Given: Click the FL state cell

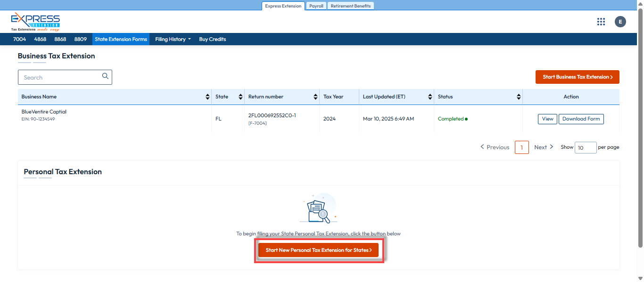Looking at the screenshot, I should (x=218, y=119).
